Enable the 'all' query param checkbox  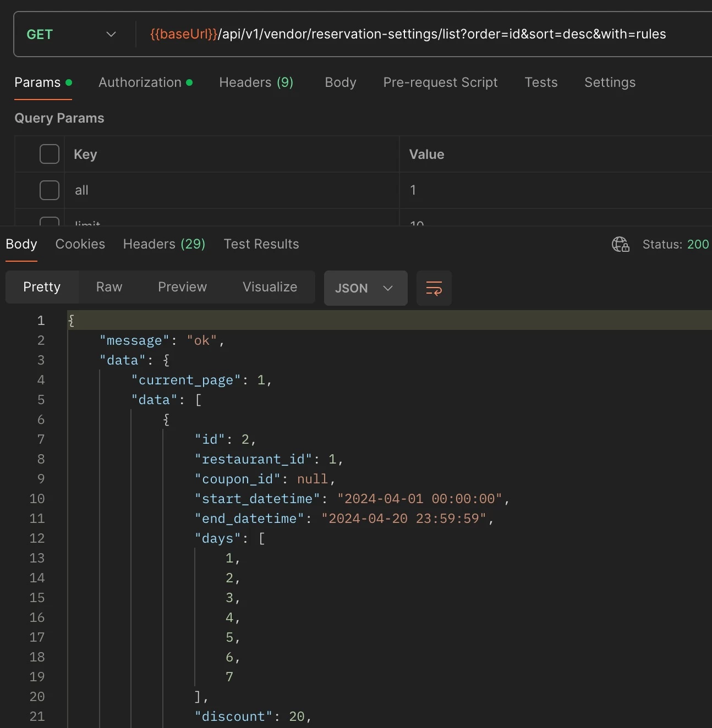pyautogui.click(x=50, y=190)
